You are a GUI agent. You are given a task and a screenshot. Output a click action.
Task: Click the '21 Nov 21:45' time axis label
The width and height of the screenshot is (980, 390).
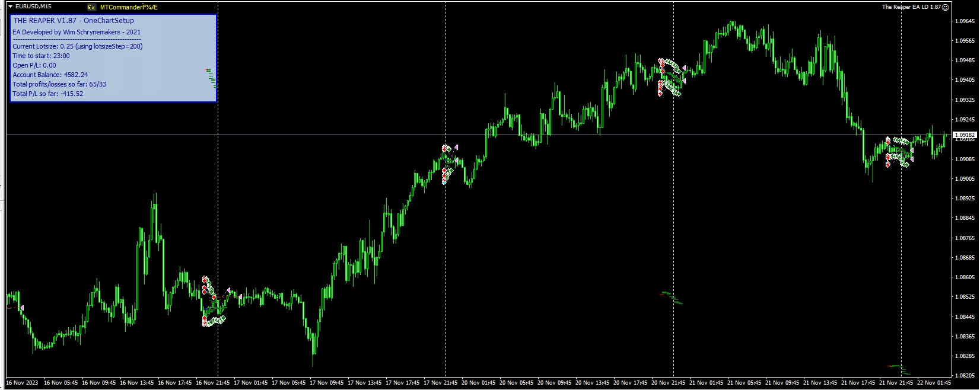pyautogui.click(x=896, y=382)
